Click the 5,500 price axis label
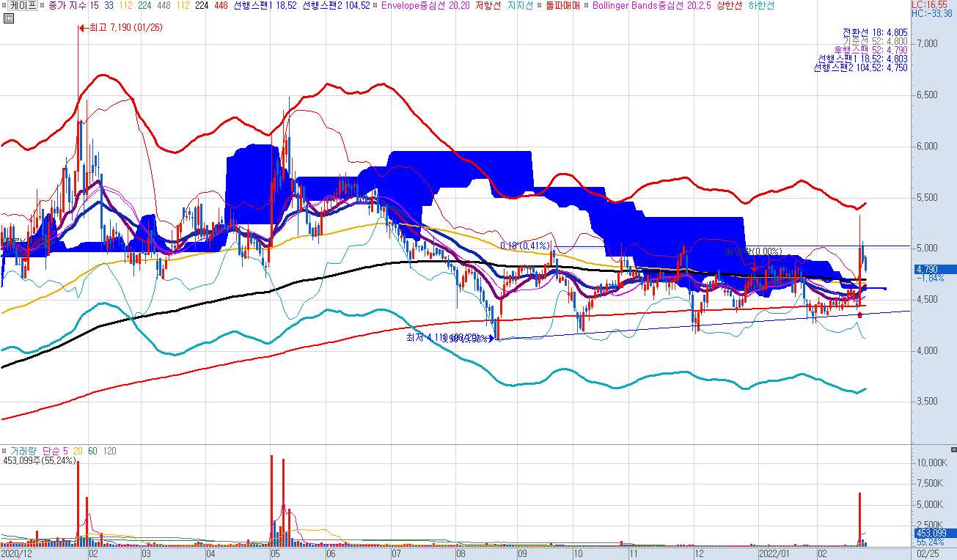Screen dimensions: 957x560 (928, 198)
